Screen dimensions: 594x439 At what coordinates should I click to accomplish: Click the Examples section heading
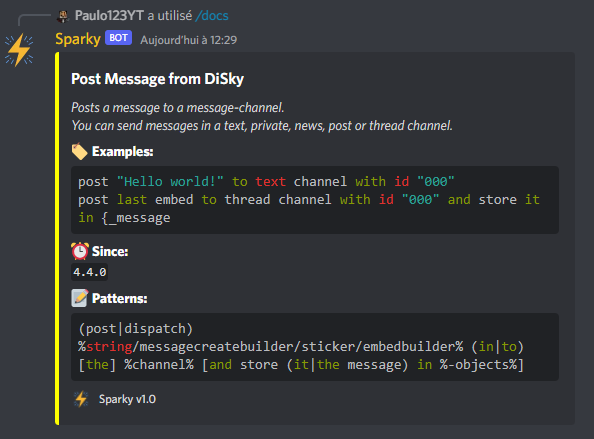123,152
